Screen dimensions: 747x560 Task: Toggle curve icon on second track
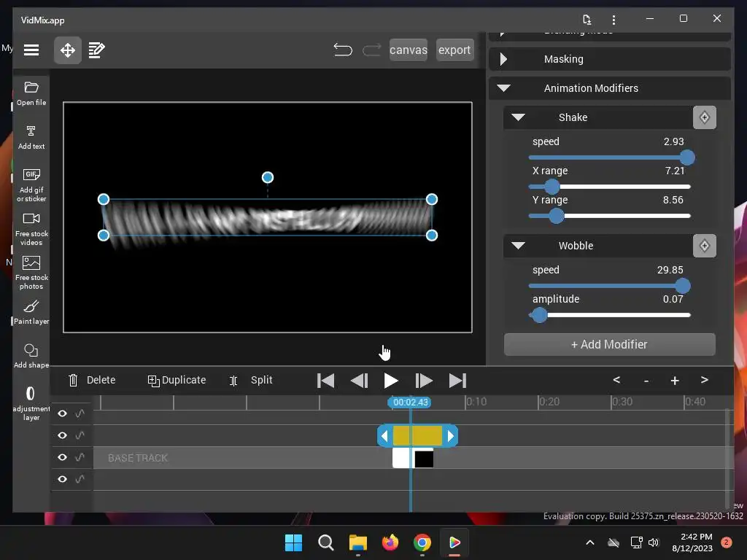pos(80,435)
